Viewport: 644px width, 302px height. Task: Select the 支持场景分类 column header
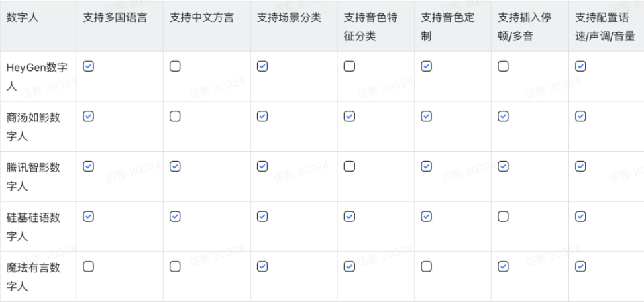tap(288, 18)
